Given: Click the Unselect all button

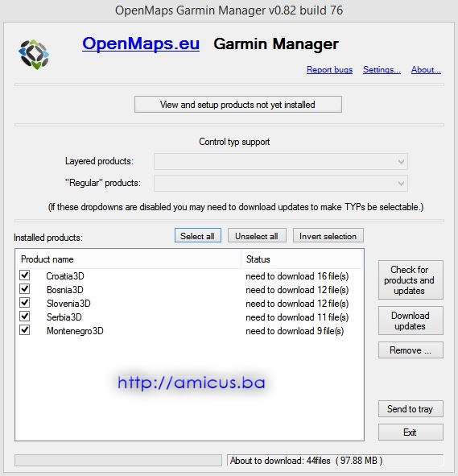Looking at the screenshot, I should point(257,236).
